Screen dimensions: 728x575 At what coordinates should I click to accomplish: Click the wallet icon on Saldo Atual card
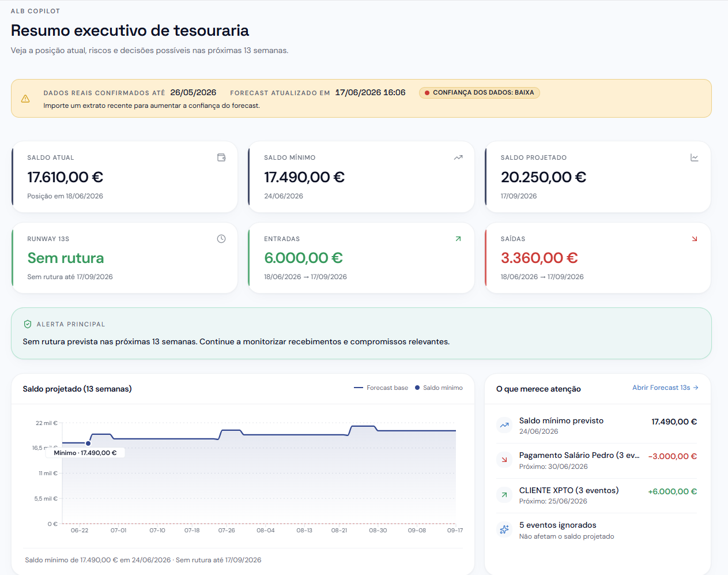coord(221,157)
